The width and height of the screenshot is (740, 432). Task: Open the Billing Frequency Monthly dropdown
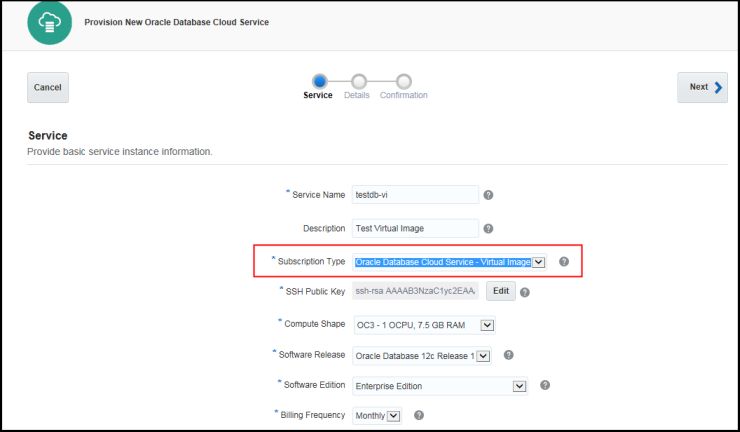tap(393, 416)
